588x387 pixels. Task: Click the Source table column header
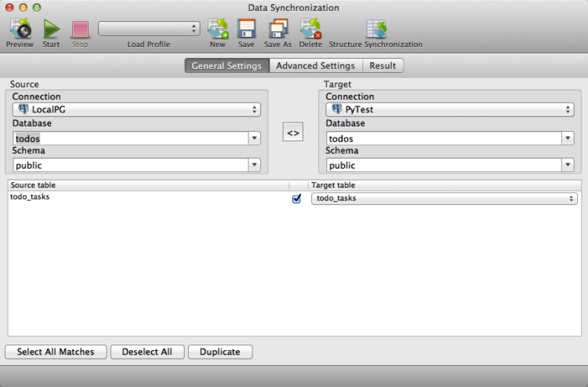148,185
